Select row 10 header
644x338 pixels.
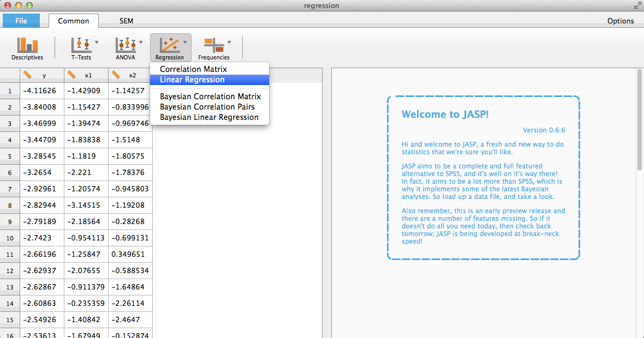(10, 238)
